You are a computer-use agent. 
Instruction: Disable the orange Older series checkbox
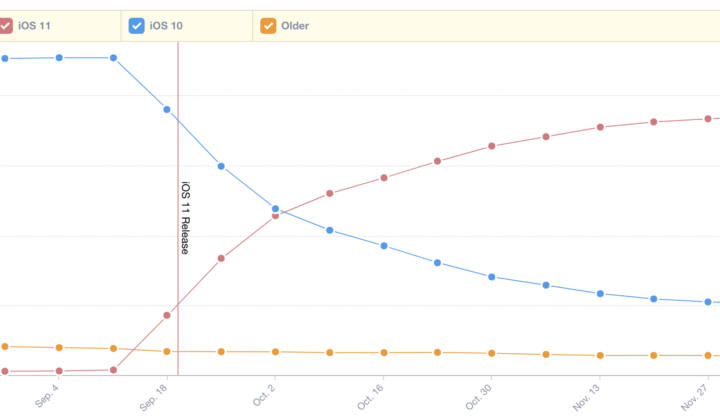268,26
